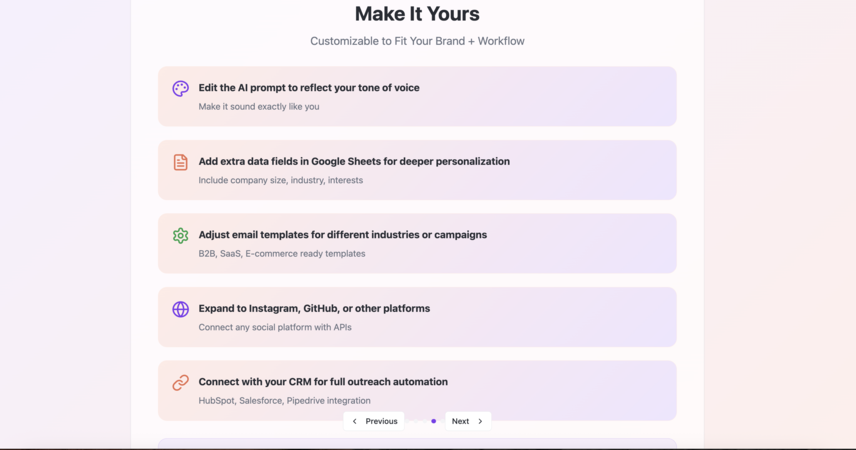Click the right chevron beside Next
856x450 pixels.
480,421
